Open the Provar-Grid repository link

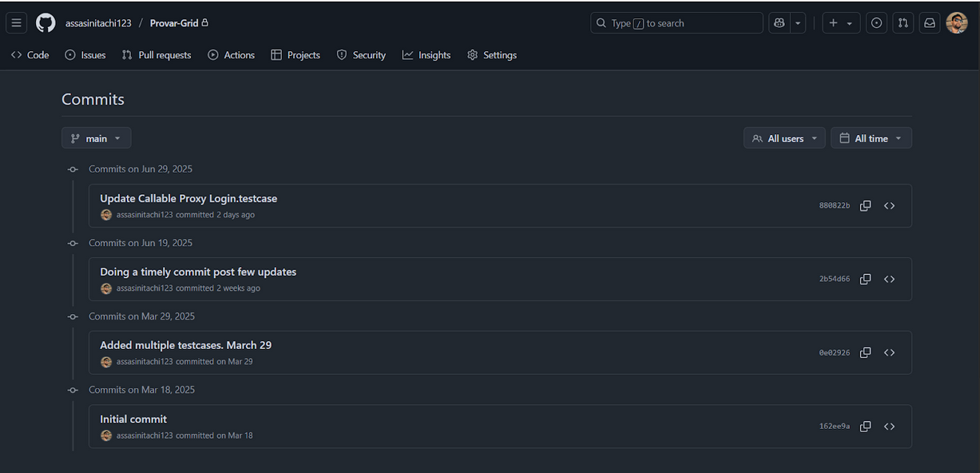tap(174, 23)
